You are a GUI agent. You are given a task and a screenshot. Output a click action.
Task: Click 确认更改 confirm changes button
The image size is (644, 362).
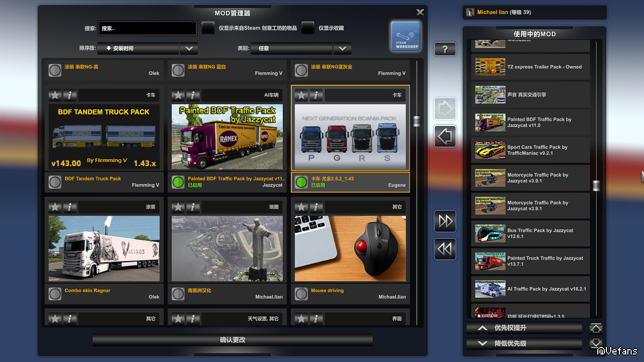tap(233, 340)
